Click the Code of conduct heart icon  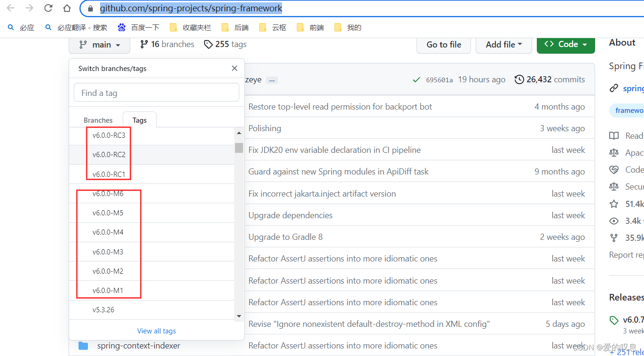point(614,170)
